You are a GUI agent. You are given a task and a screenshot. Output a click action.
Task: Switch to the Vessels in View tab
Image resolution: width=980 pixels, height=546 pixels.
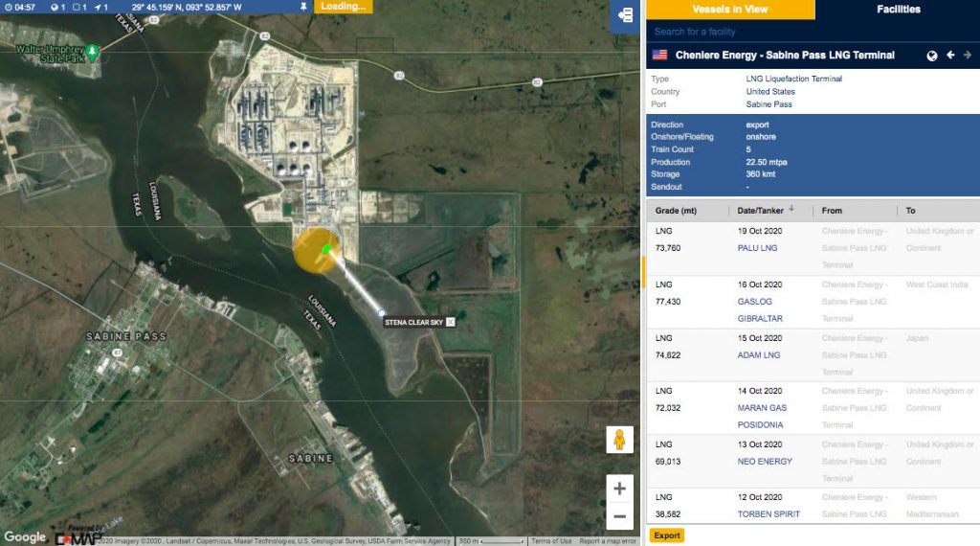730,10
